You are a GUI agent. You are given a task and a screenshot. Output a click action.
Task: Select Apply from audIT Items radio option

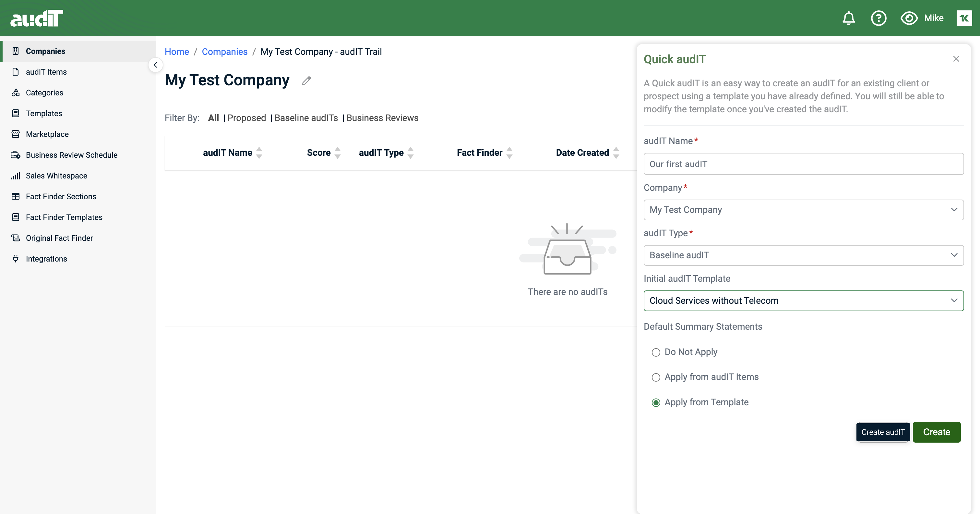(656, 377)
